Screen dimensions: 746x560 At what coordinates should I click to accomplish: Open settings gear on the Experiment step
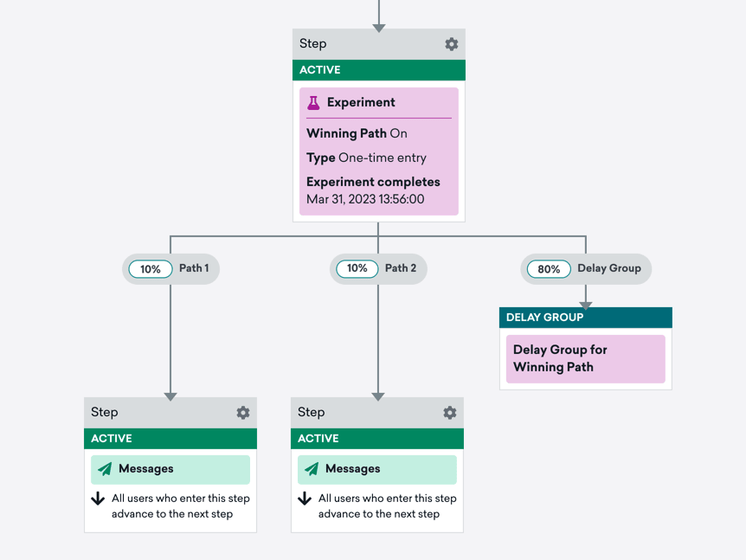[452, 44]
